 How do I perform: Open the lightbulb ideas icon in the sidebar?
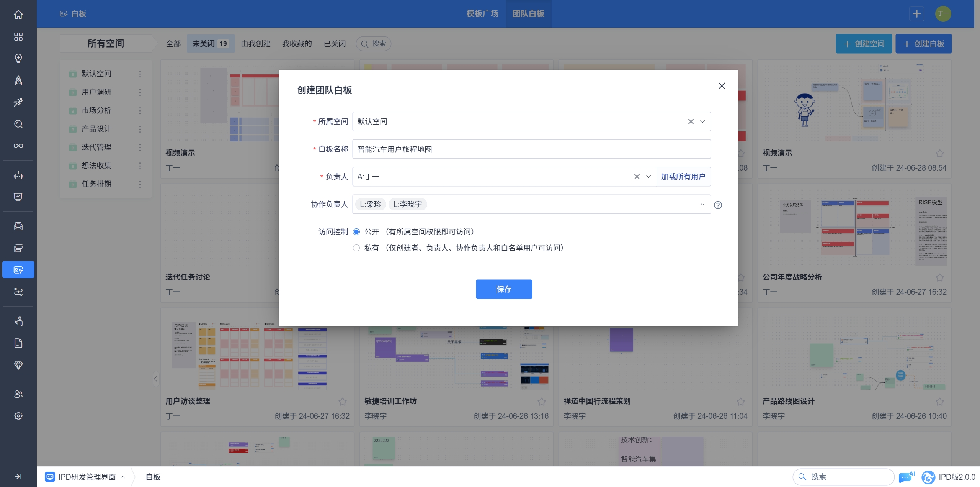(x=18, y=58)
